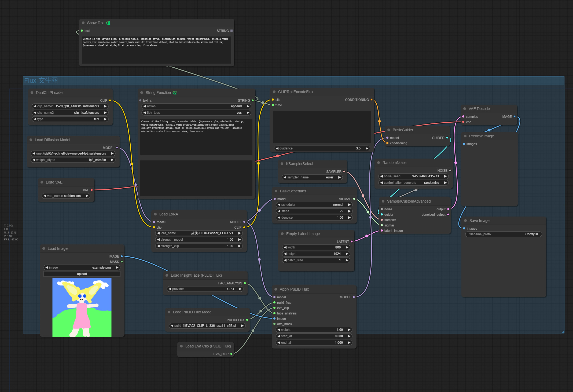The image size is (573, 392).
Task: Collapse the Save Image node title circle
Action: tap(465, 220)
